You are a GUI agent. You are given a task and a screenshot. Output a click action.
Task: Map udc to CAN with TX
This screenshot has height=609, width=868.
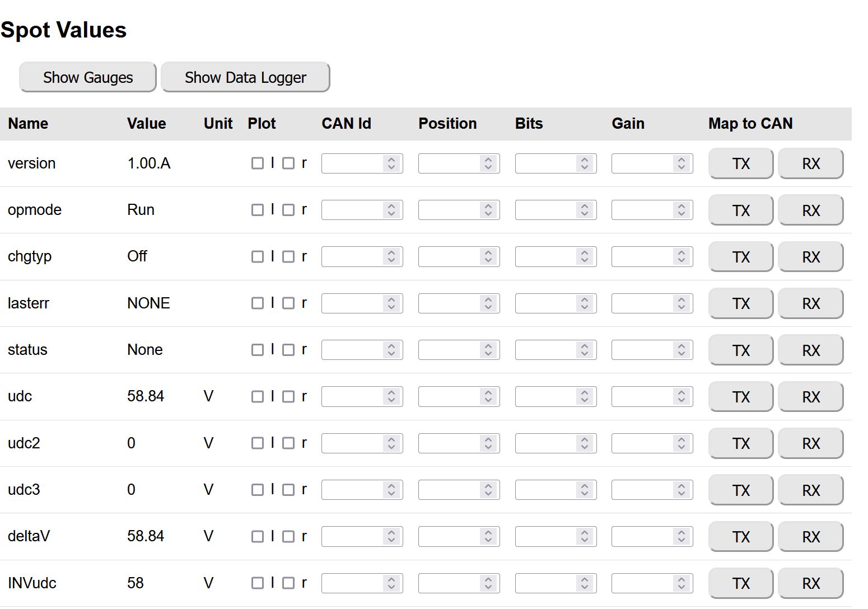(740, 397)
